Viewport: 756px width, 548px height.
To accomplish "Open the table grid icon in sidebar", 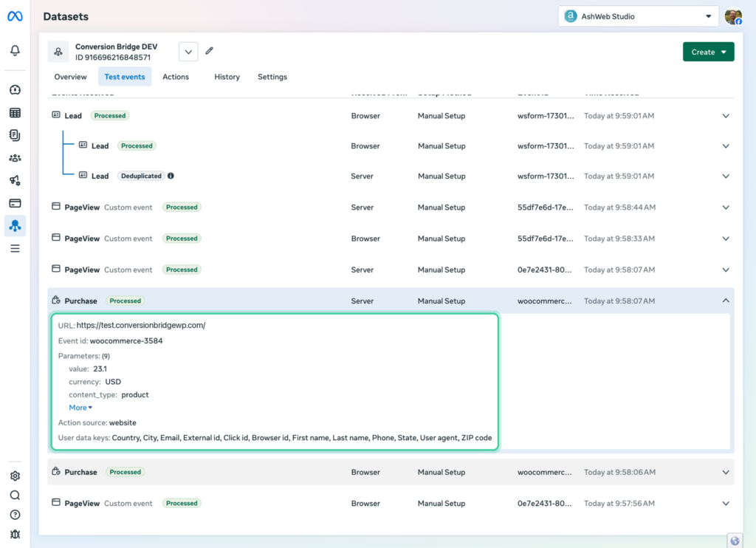I will pyautogui.click(x=15, y=112).
